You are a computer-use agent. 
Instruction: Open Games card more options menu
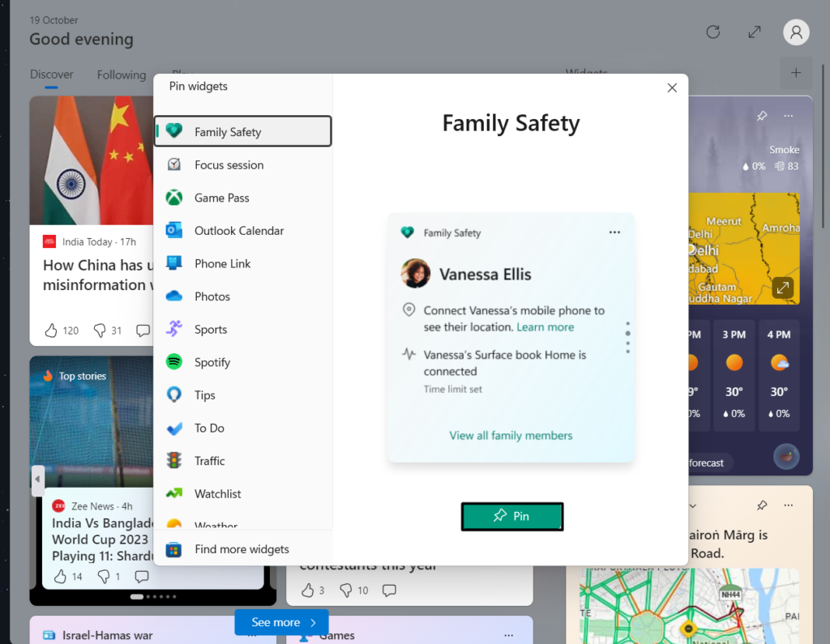(508, 634)
